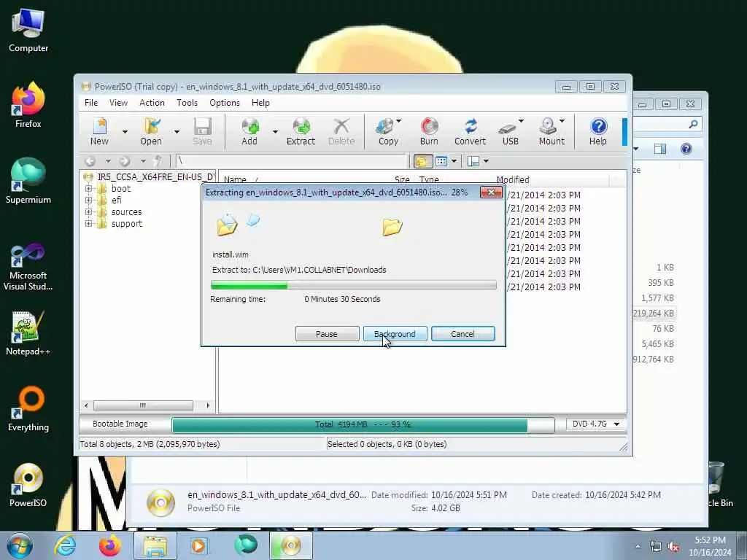Click the extraction progress bar
This screenshot has height=560, width=747.
(x=354, y=285)
